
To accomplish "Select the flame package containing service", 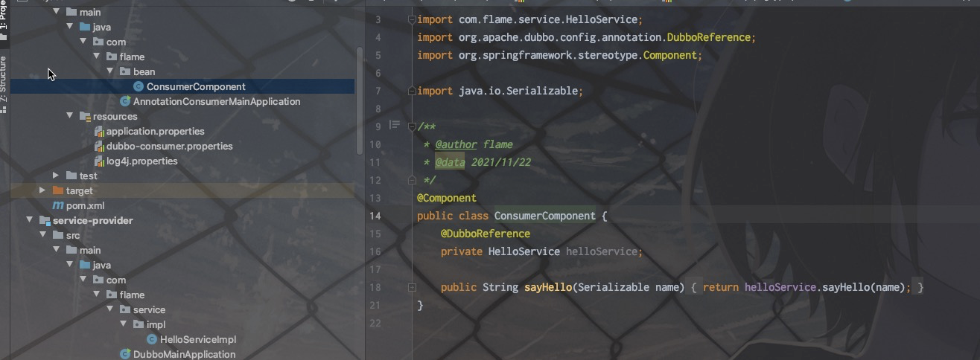I will [132, 295].
